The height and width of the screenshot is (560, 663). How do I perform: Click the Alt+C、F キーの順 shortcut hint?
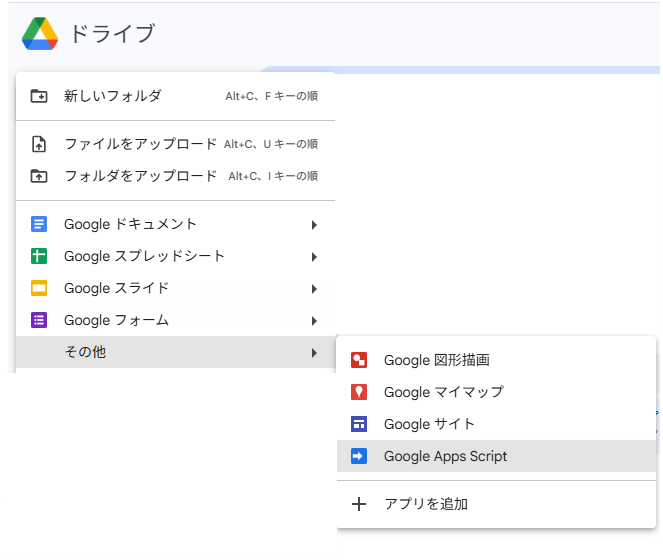tap(271, 96)
